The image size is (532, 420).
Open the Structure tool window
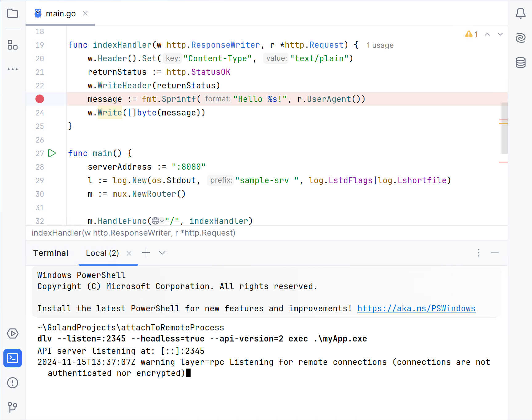pyautogui.click(x=13, y=45)
